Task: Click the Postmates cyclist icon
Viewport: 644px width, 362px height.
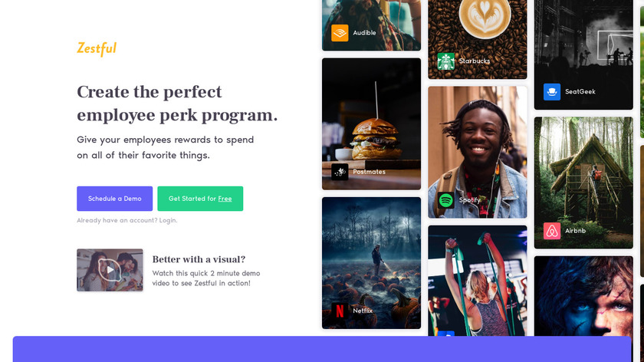Action: pyautogui.click(x=340, y=172)
